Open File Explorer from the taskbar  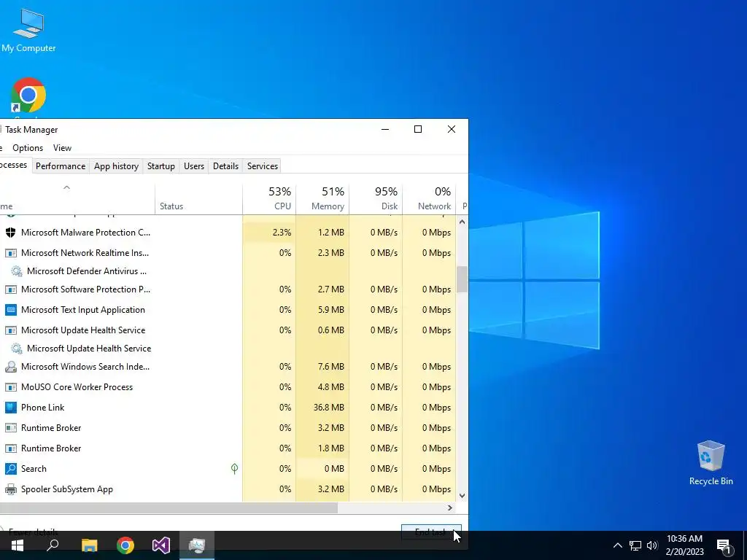89,545
